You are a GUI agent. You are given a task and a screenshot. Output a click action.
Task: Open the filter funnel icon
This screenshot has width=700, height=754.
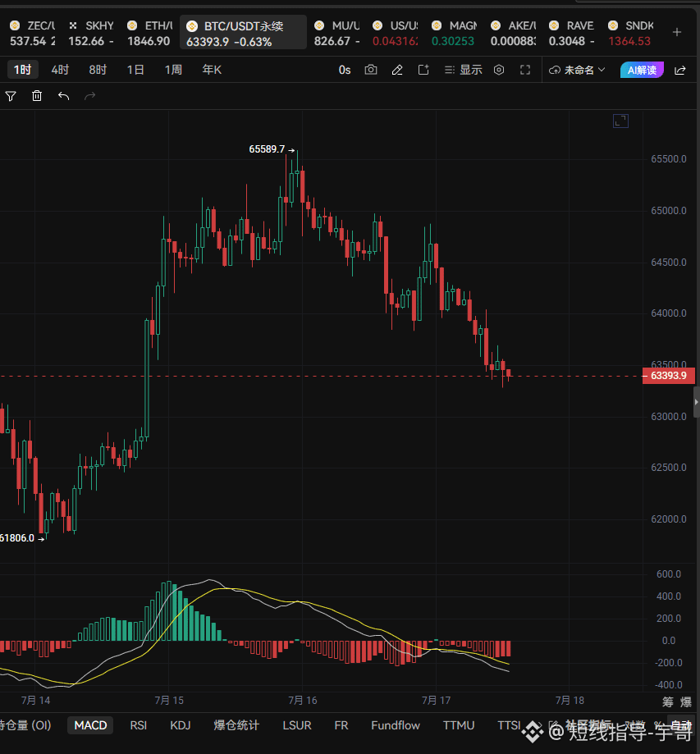tap(11, 96)
